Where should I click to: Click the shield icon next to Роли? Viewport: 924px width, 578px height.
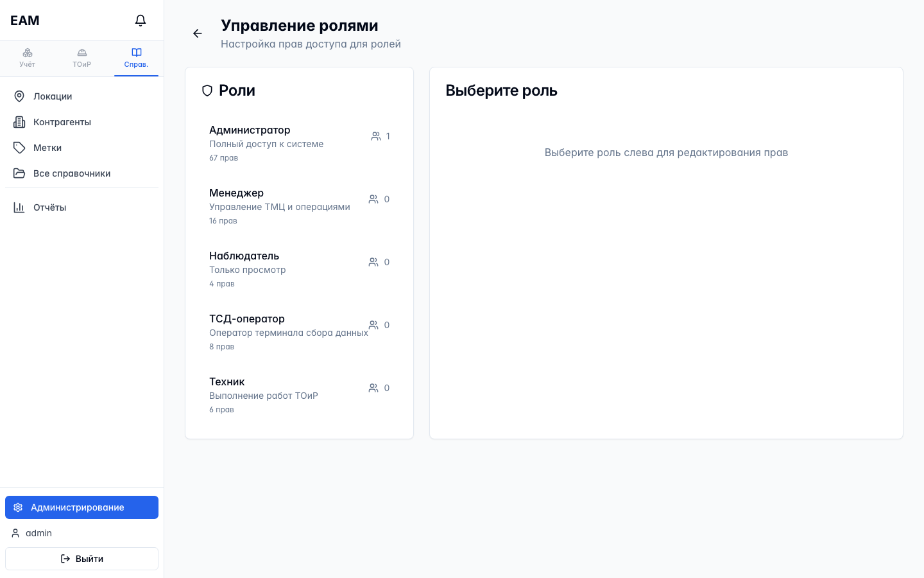[207, 91]
